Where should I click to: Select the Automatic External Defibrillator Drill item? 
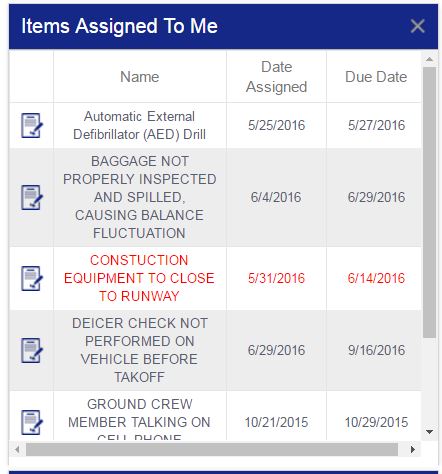139,126
